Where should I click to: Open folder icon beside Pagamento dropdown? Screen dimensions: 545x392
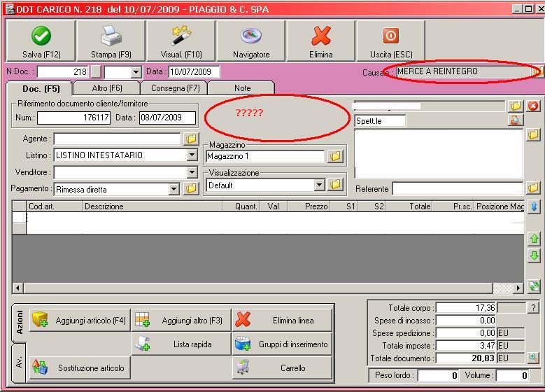tap(191, 189)
